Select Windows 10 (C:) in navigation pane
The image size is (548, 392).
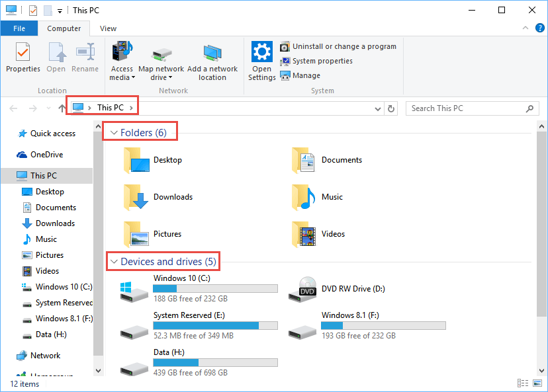57,287
